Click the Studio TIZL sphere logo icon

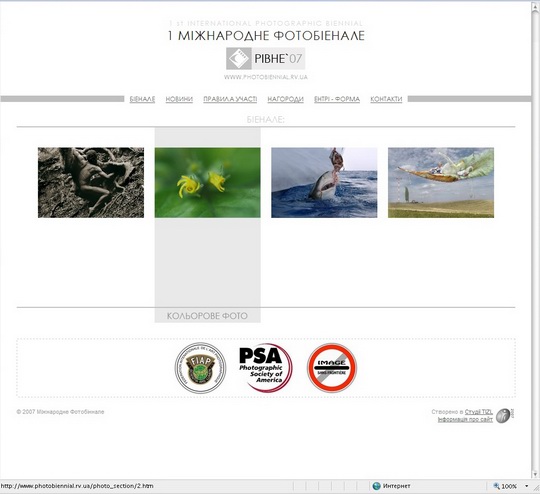505,415
